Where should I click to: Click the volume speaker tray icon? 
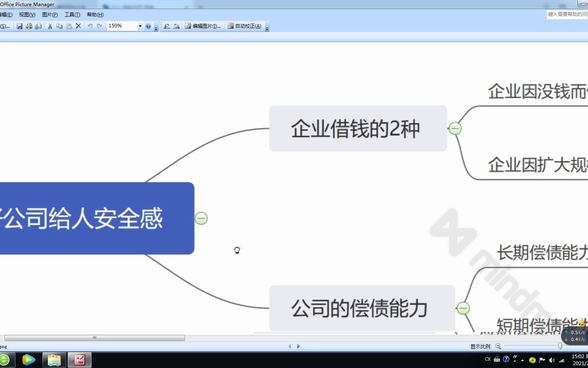552,360
